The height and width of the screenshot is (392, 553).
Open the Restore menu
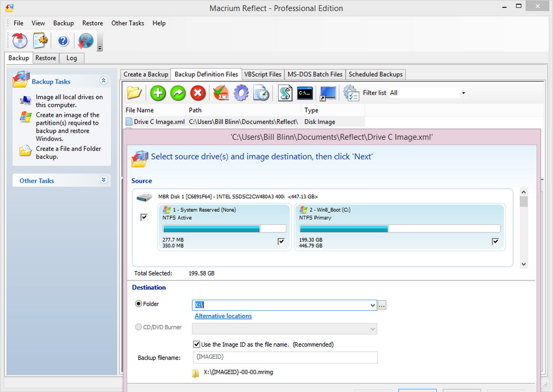click(93, 23)
